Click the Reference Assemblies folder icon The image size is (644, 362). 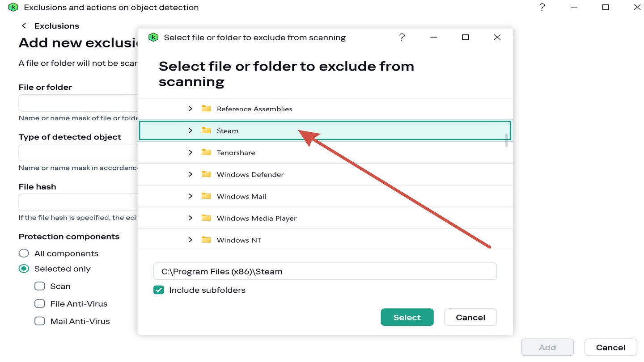[206, 109]
